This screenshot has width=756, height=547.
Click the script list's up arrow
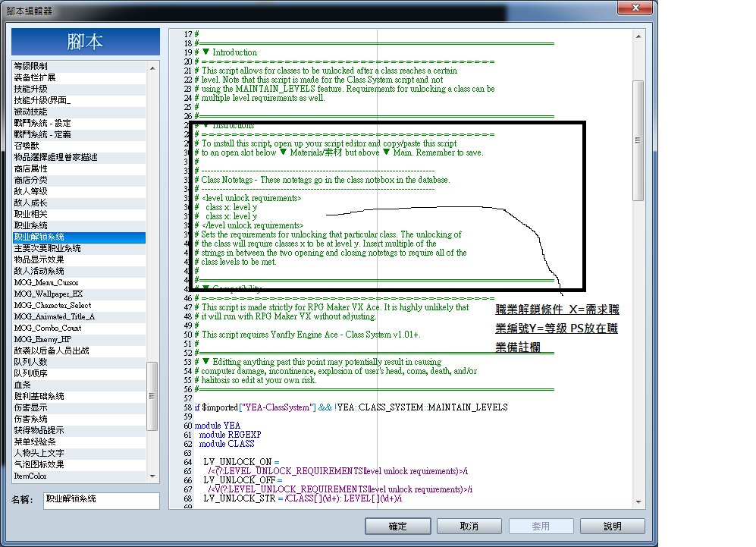(152, 68)
